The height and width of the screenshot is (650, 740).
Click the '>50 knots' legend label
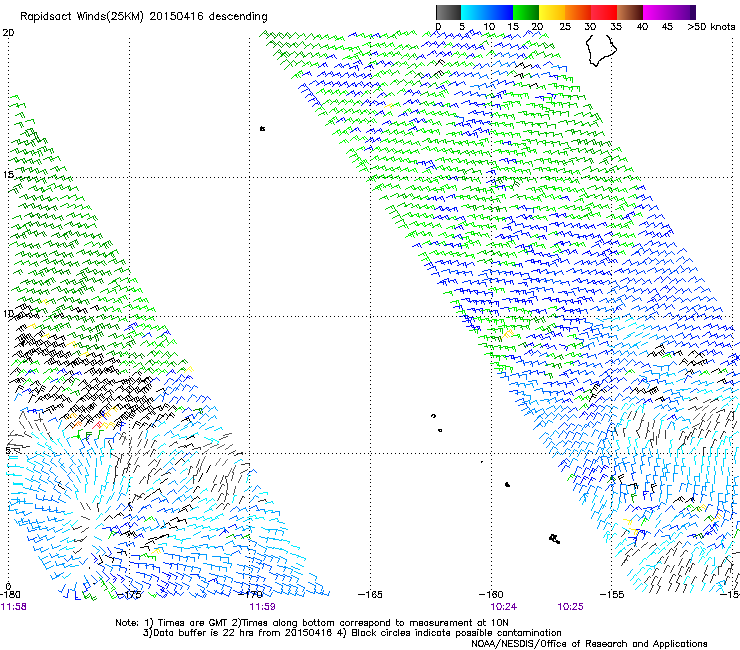(x=711, y=27)
